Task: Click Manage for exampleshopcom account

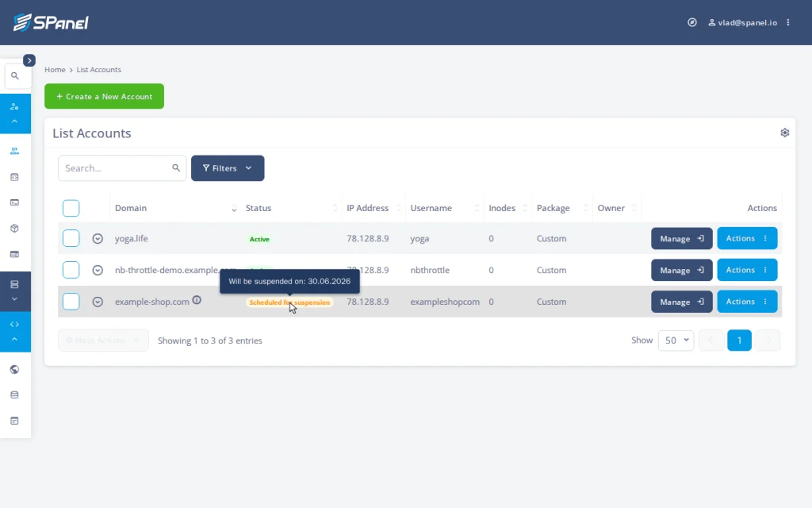Action: tap(681, 302)
